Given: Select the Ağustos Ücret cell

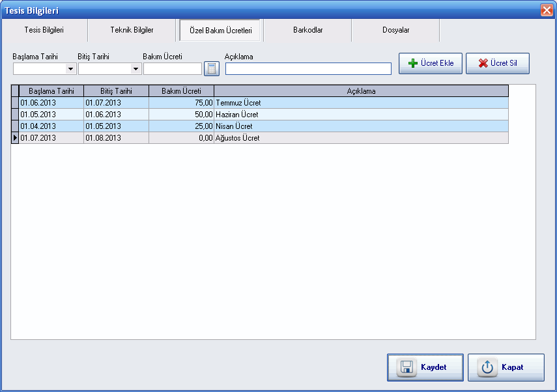Looking at the screenshot, I should (361, 138).
